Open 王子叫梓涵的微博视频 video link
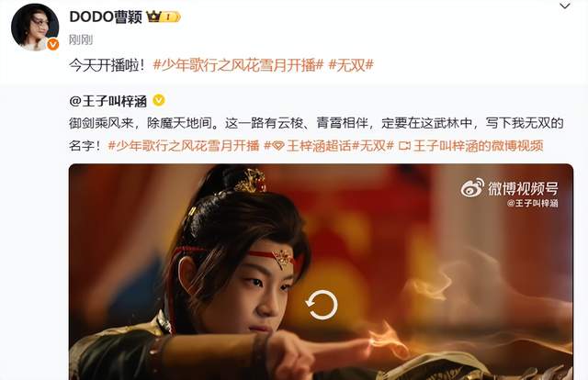 click(478, 146)
